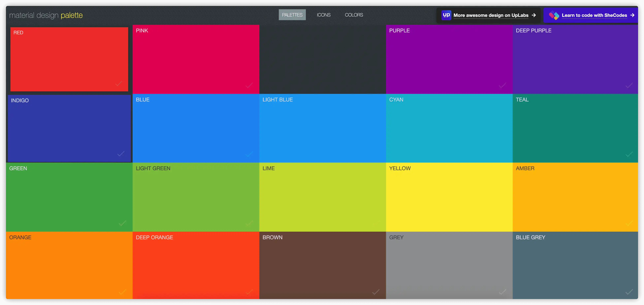Click the checkmark on the Pink tile
This screenshot has height=305, width=644.
pos(249,85)
